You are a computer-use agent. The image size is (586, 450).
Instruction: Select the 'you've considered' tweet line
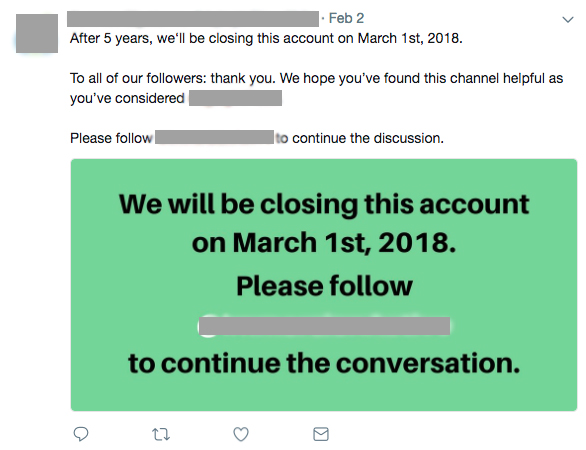(x=127, y=98)
